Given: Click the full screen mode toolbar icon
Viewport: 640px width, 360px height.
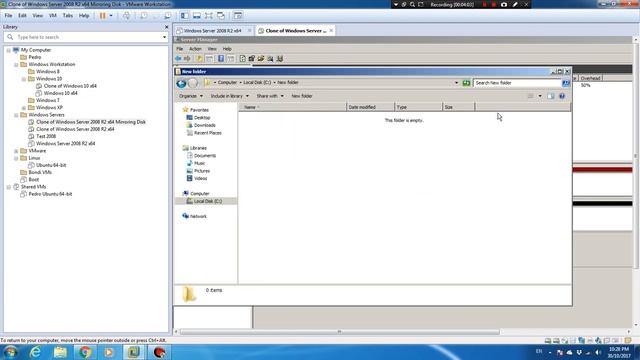Looking at the screenshot, I should coord(209,16).
